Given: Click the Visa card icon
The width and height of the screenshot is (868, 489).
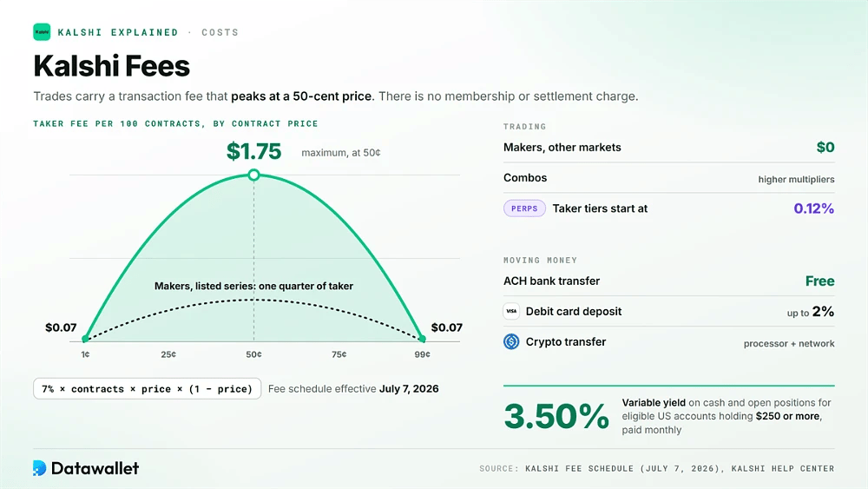Looking at the screenshot, I should coord(511,311).
